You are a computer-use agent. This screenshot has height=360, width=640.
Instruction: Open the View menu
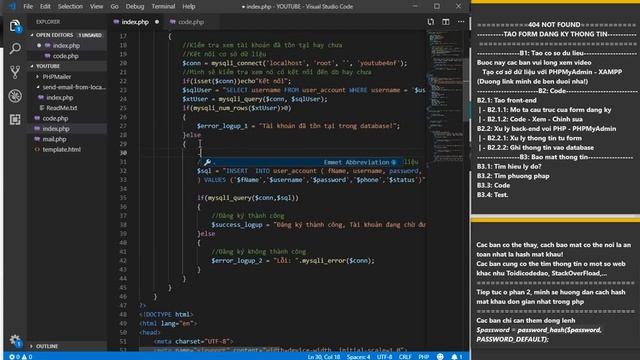click(96, 7)
